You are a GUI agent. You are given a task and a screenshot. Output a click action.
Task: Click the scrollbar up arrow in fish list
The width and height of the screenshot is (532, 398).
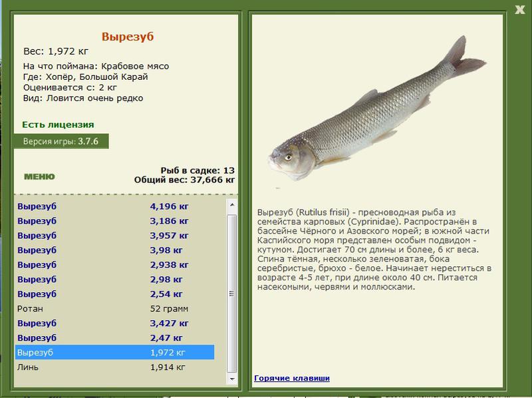232,205
